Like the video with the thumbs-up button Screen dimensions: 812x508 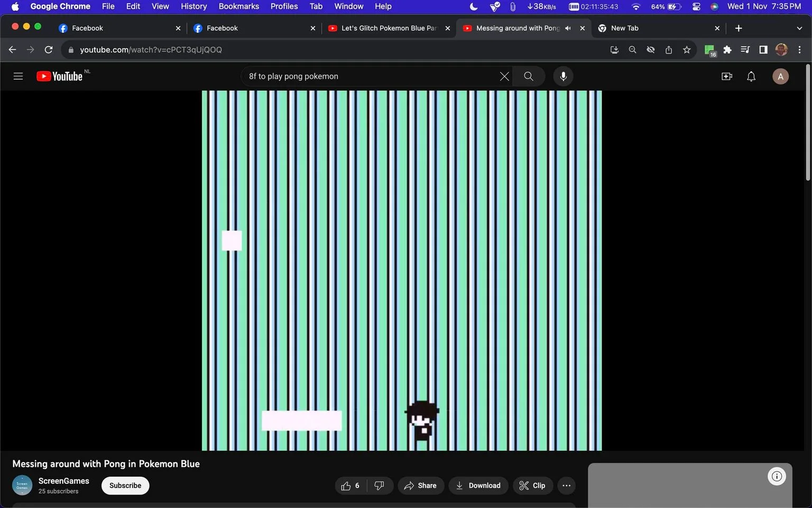point(351,485)
